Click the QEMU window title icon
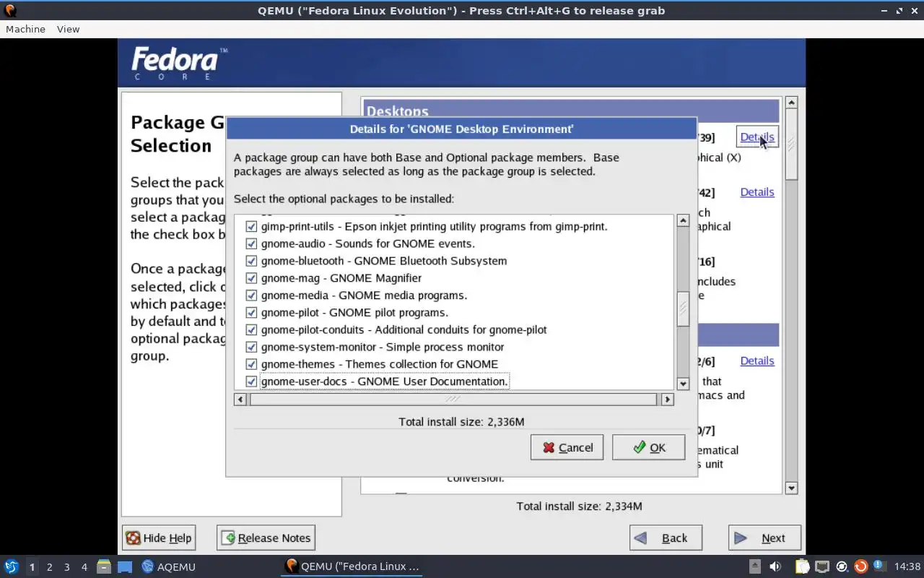 point(10,10)
